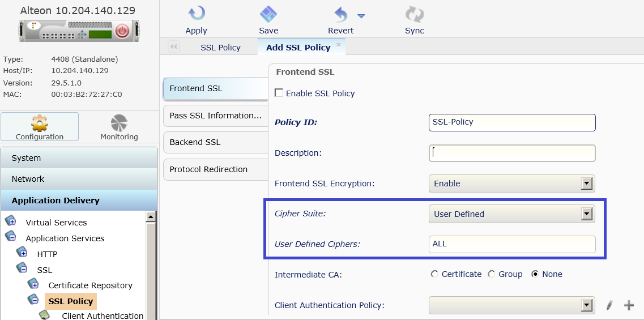The image size is (644, 320).
Task: Collapse the tab bar with double-arrow button
Action: tap(174, 46)
